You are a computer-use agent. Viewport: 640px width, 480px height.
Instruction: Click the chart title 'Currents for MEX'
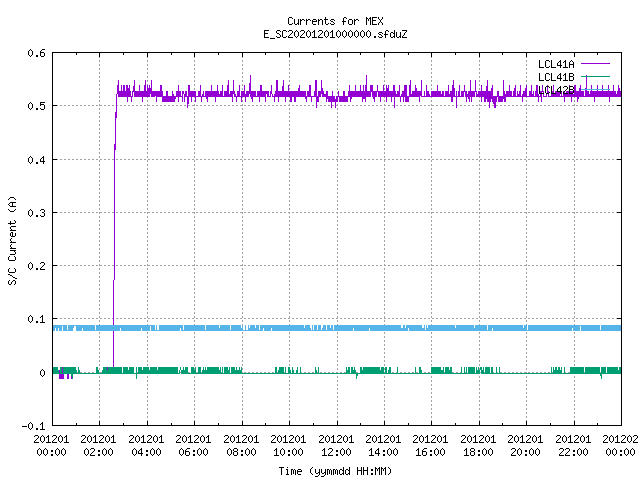coord(335,21)
